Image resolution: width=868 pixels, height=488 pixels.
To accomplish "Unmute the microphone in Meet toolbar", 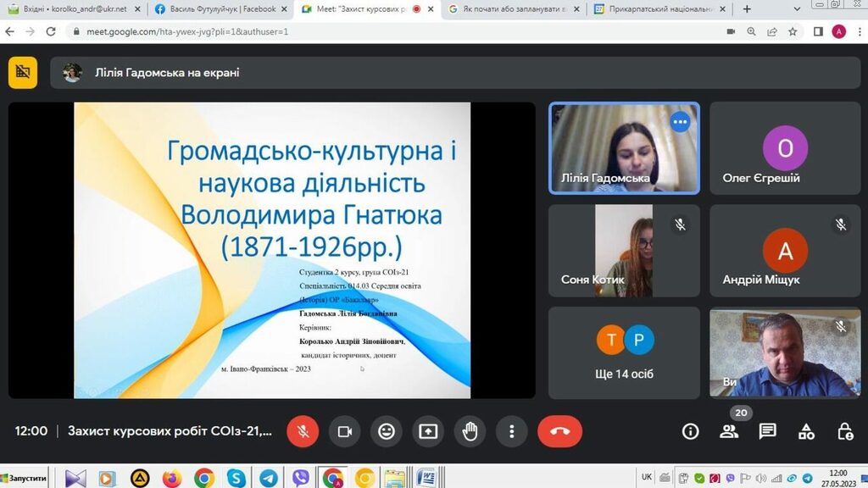I will click(x=303, y=431).
